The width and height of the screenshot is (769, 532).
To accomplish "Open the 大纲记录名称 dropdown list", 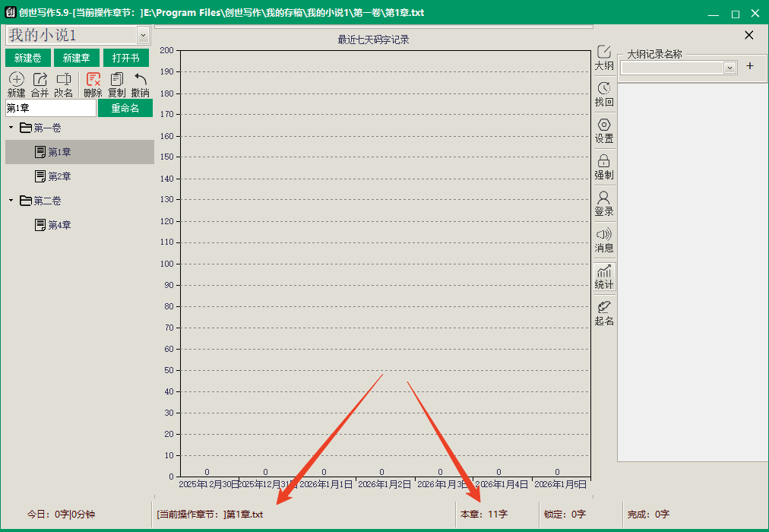I will tap(730, 68).
